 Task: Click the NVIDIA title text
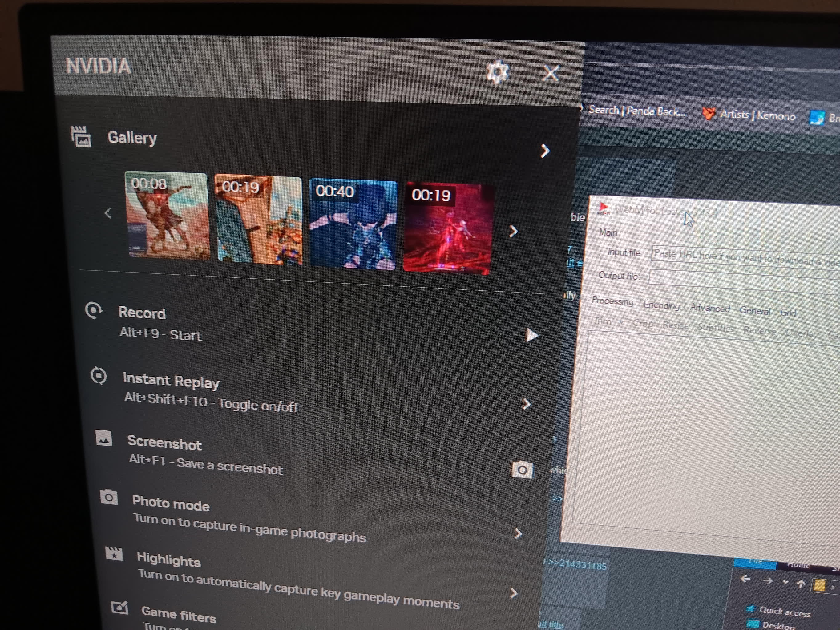[98, 66]
